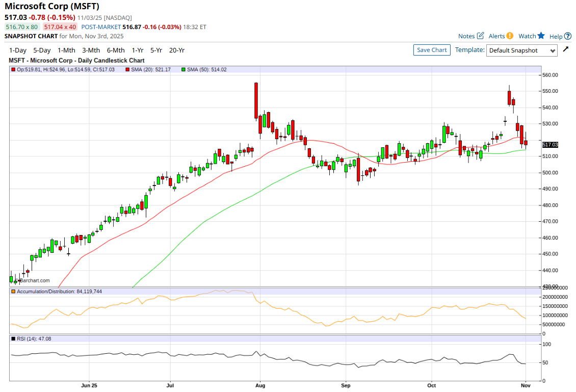This screenshot has height=392, width=576.
Task: Open the Alerts link
Action: pos(496,36)
